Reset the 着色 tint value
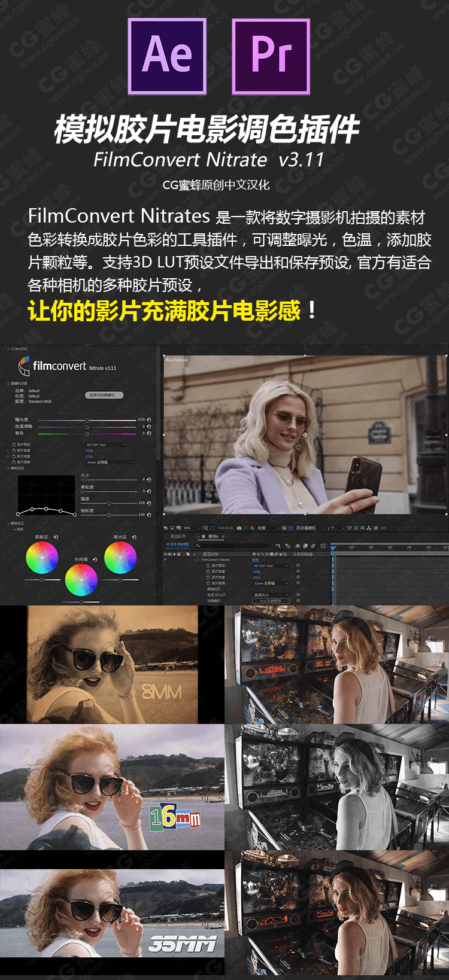This screenshot has width=449, height=980. coord(148,433)
